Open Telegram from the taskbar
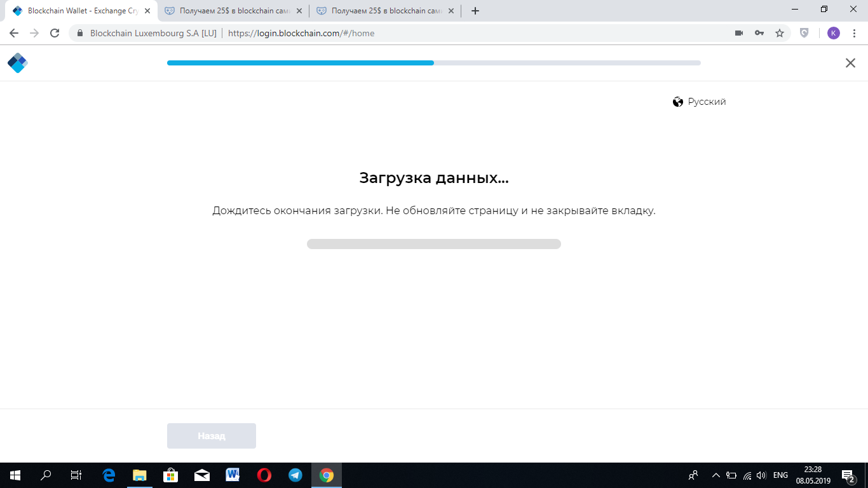This screenshot has height=488, width=868. tap(295, 475)
